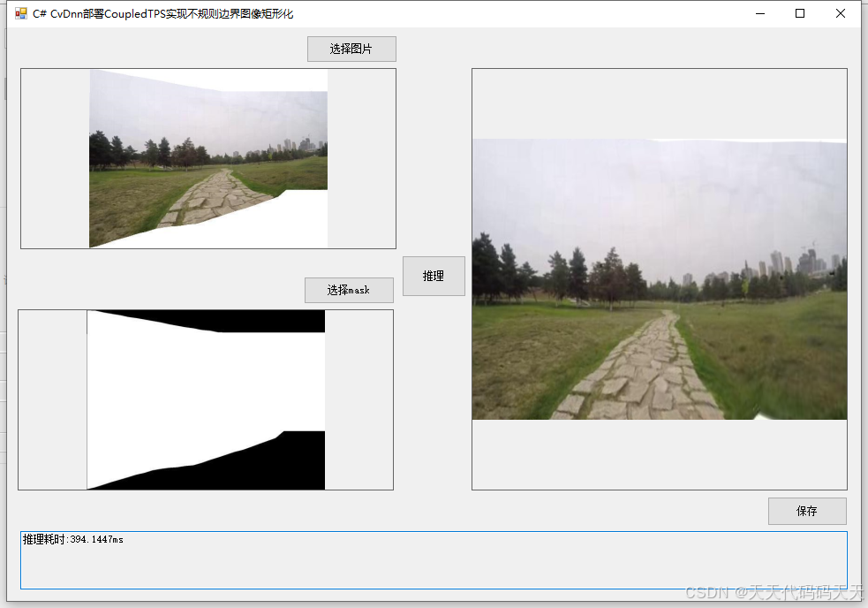
Task: Close the CoupledTPS window
Action: (841, 13)
